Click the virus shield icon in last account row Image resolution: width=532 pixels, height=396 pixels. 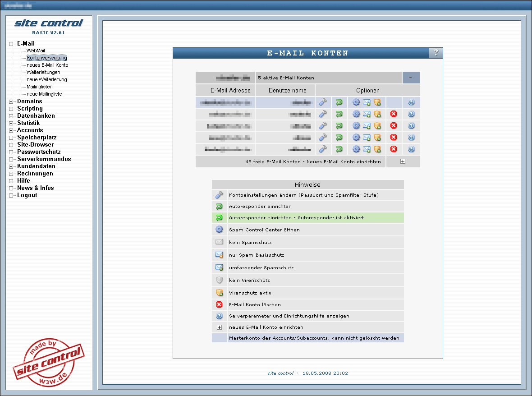click(377, 149)
